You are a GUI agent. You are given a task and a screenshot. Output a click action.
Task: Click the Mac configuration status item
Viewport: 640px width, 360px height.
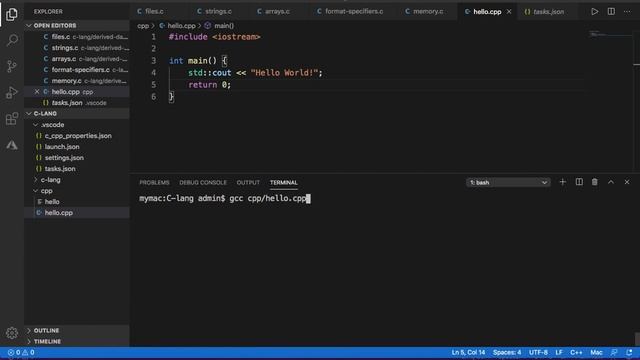[596, 352]
